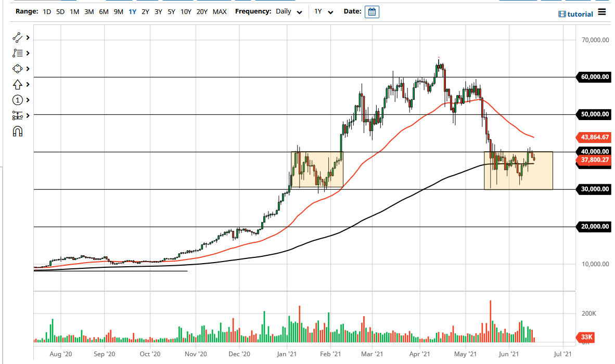Click the 37,800.27 price label

[x=594, y=160]
